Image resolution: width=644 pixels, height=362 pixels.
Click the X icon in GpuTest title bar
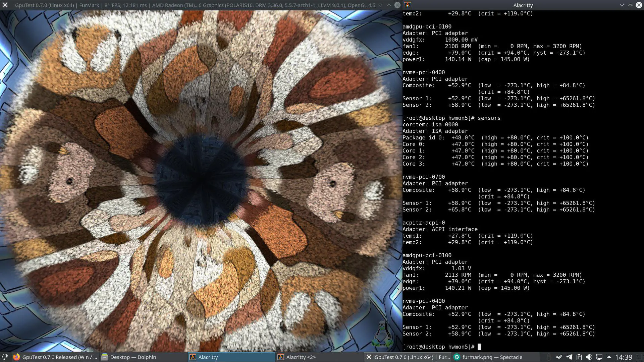point(5,5)
